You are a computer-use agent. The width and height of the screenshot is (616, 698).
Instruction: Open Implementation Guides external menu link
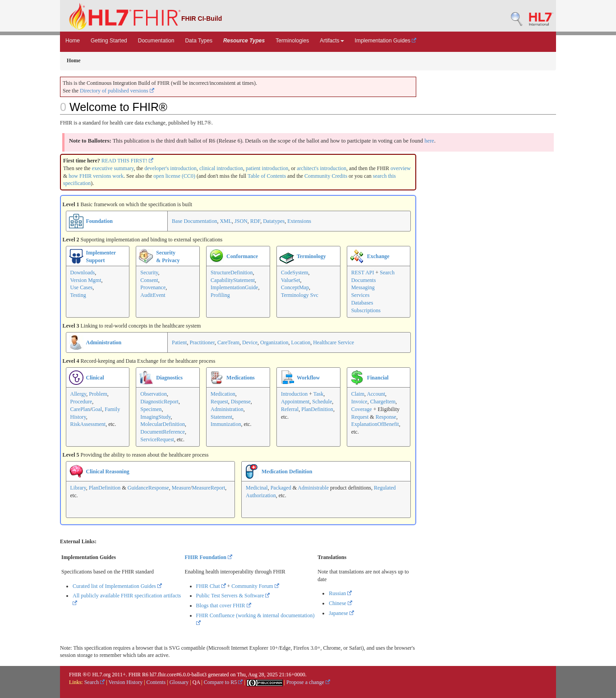(x=385, y=41)
